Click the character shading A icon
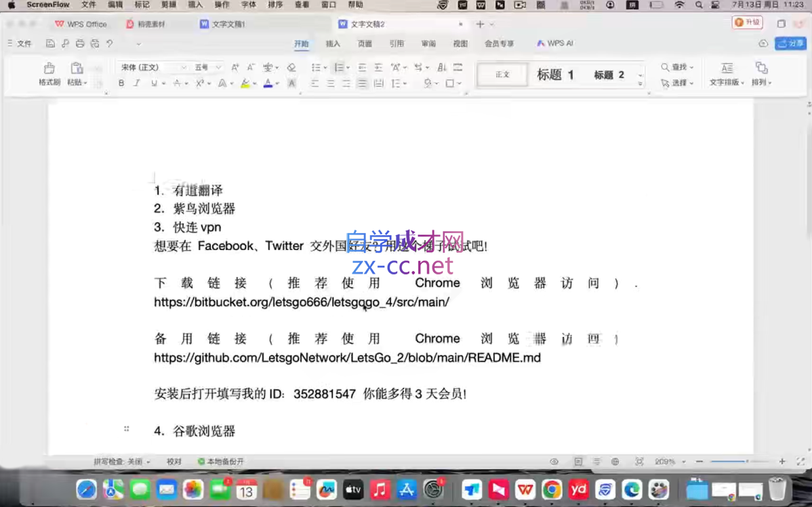Image resolution: width=812 pixels, height=507 pixels. 292,83
